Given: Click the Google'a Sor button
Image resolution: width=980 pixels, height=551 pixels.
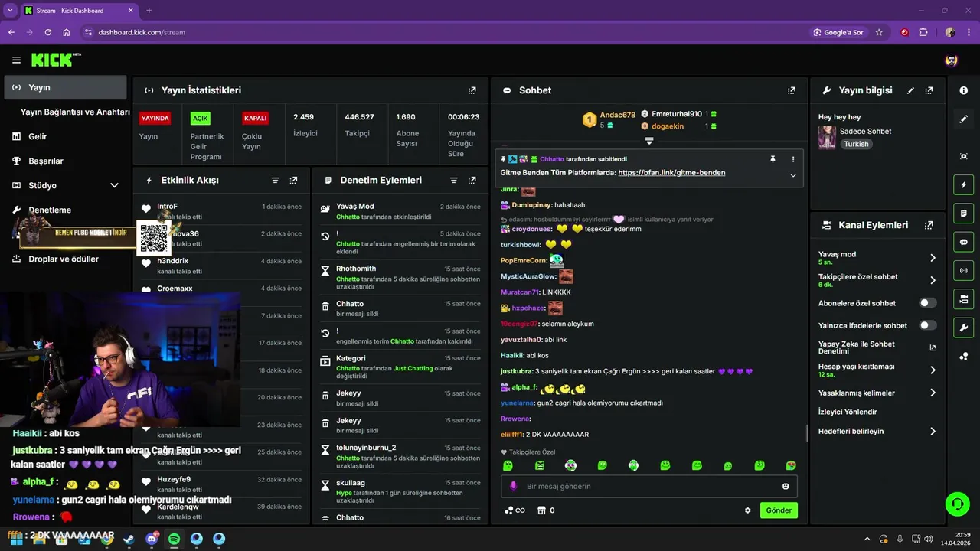Looking at the screenshot, I should click(838, 32).
